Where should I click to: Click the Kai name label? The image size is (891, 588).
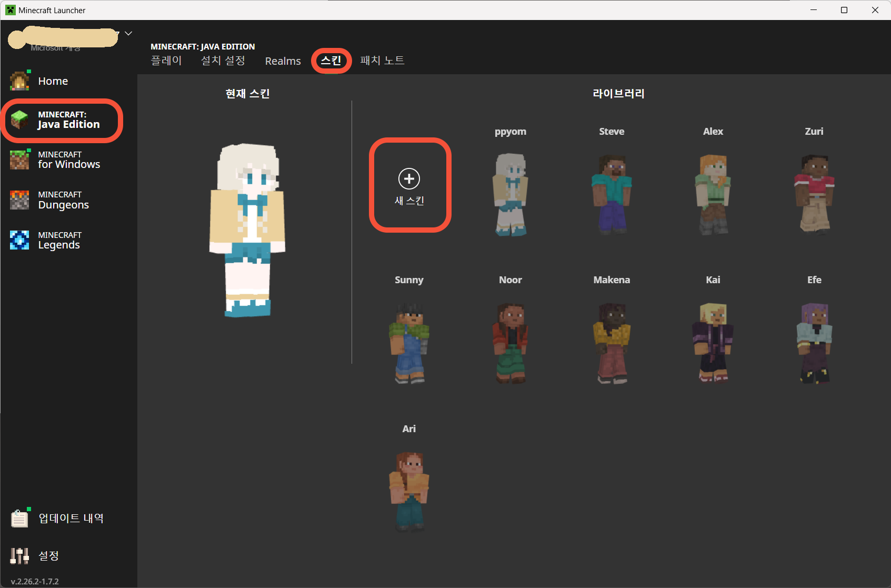(x=713, y=280)
